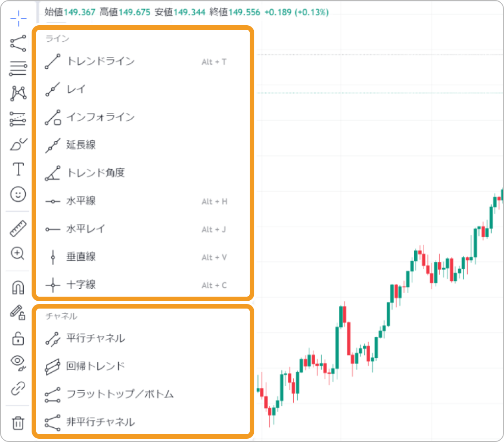504x442 pixels.
Task: Select the brush drawing tool
Action: point(18,144)
